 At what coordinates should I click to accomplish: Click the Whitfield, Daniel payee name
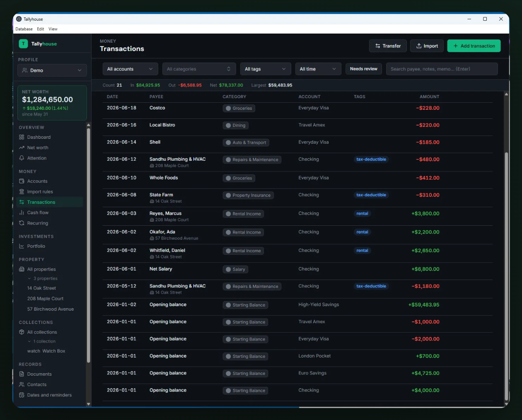click(167, 251)
